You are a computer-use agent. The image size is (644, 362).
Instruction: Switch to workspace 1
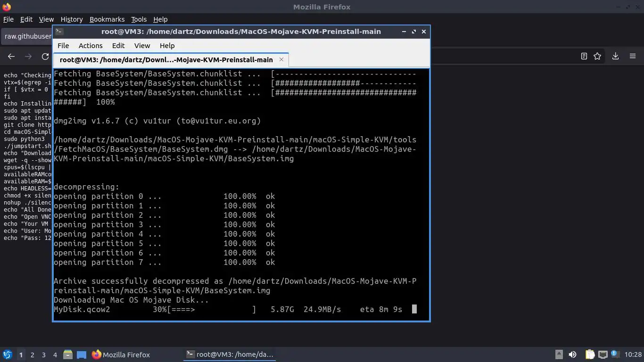click(21, 354)
